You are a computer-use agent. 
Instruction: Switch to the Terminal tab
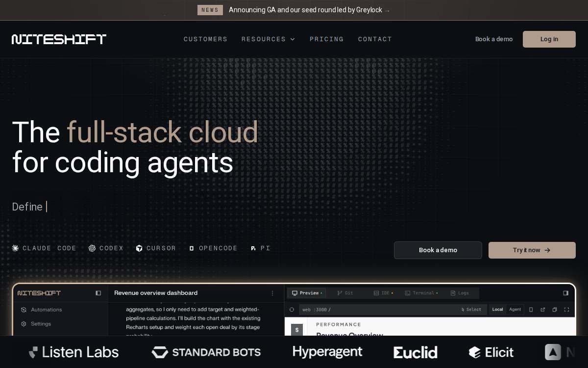[x=419, y=293]
